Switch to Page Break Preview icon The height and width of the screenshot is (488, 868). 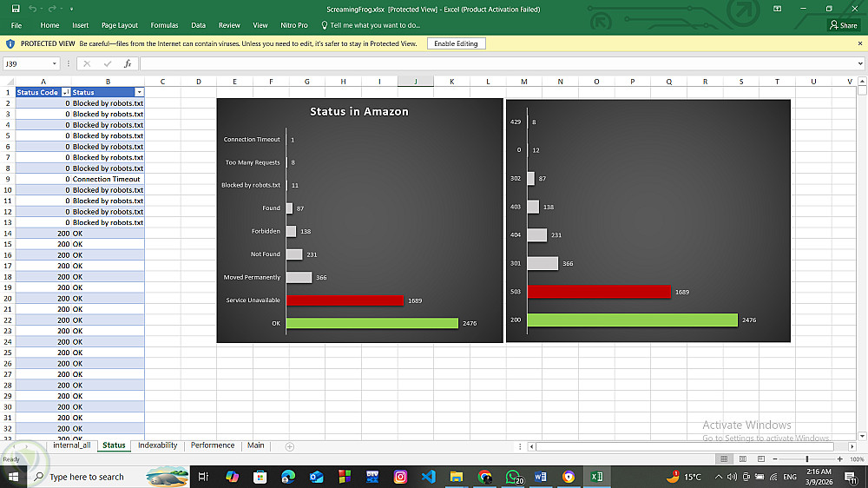click(761, 459)
